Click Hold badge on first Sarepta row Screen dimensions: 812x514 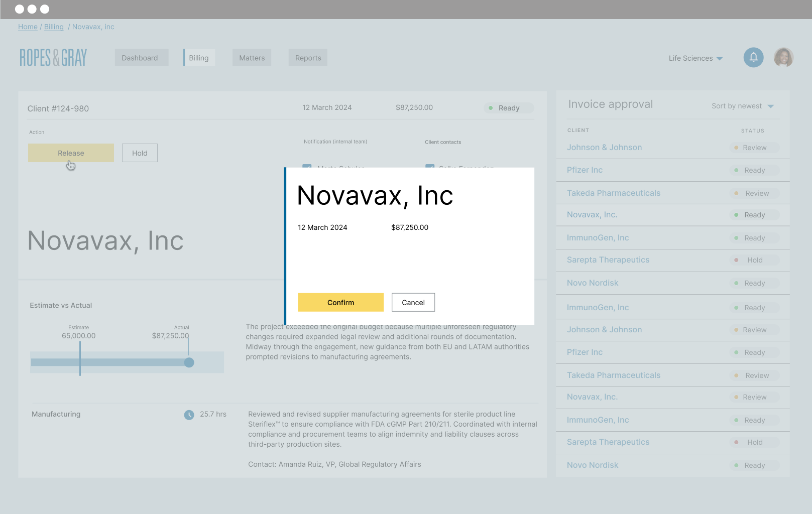coord(754,260)
